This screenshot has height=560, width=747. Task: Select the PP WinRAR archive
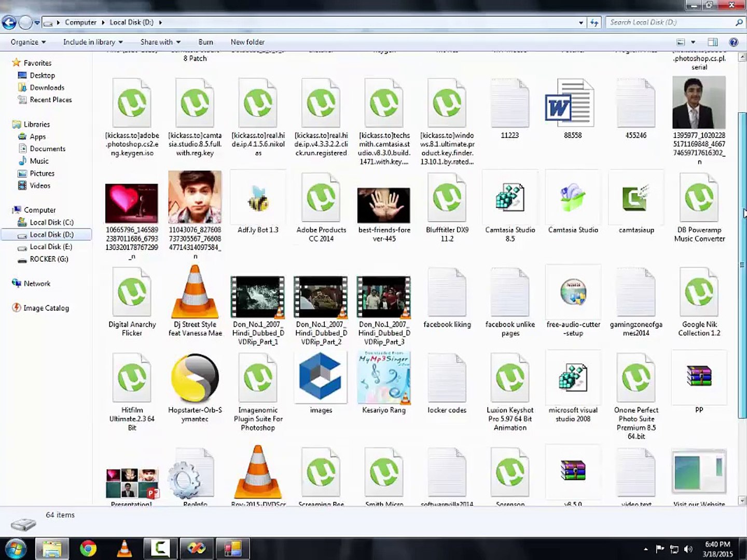point(699,376)
